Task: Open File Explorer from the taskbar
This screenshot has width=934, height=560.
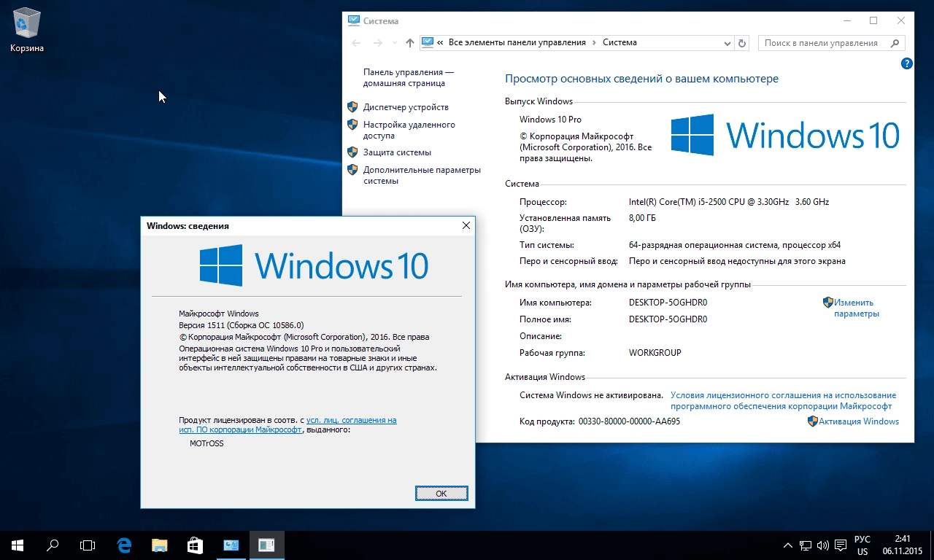Action: point(160,545)
